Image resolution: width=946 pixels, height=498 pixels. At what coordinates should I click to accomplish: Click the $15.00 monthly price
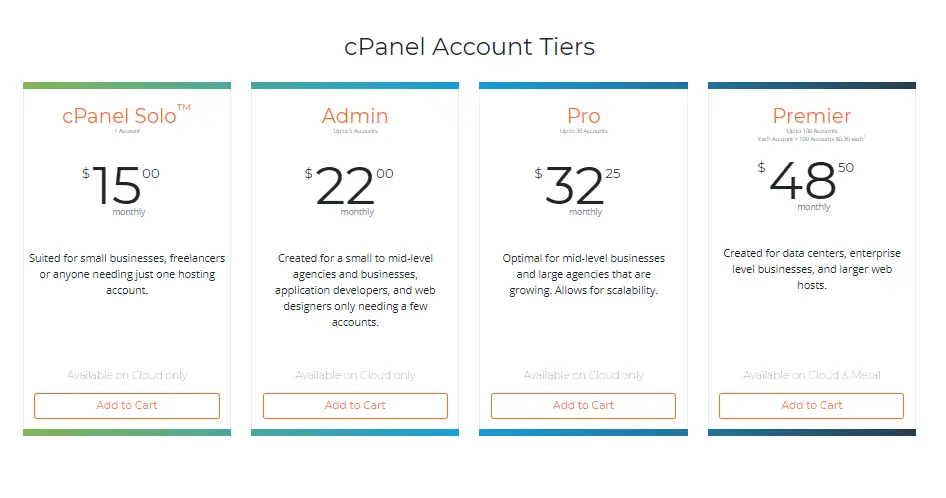(x=121, y=186)
